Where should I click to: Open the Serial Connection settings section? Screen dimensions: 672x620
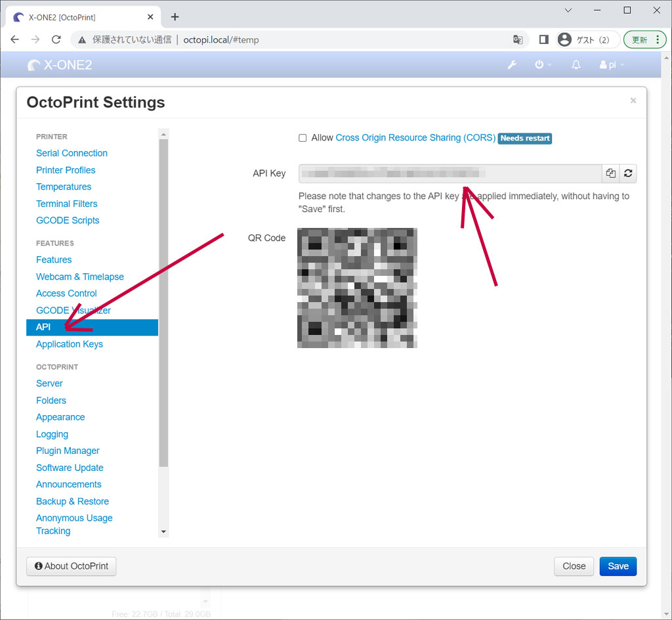tap(72, 153)
